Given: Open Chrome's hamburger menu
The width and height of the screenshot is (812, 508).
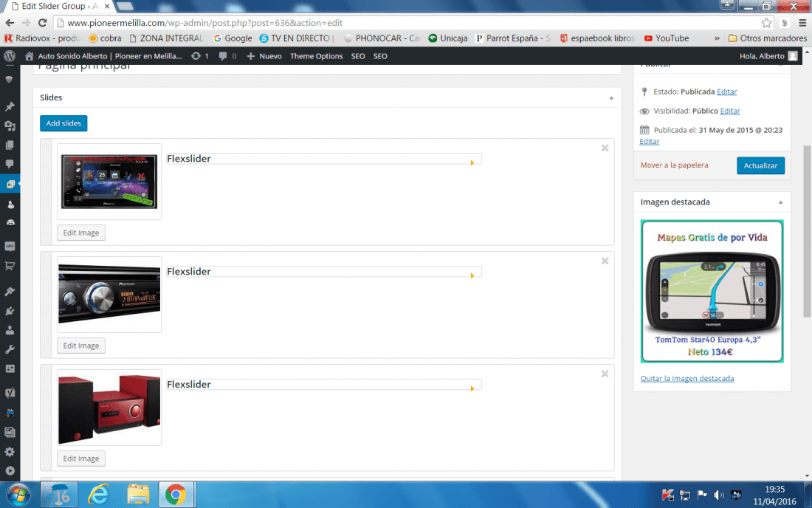Looking at the screenshot, I should 802,23.
